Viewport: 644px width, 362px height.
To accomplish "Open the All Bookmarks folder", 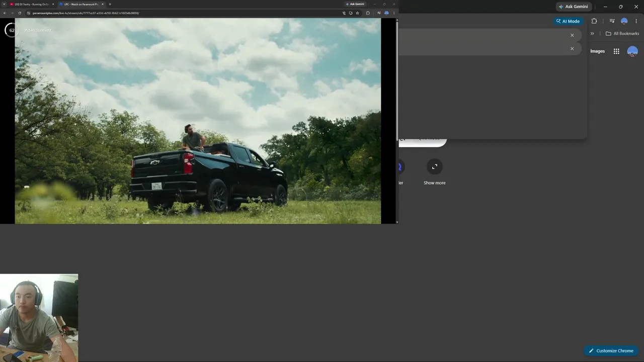I will (622, 34).
